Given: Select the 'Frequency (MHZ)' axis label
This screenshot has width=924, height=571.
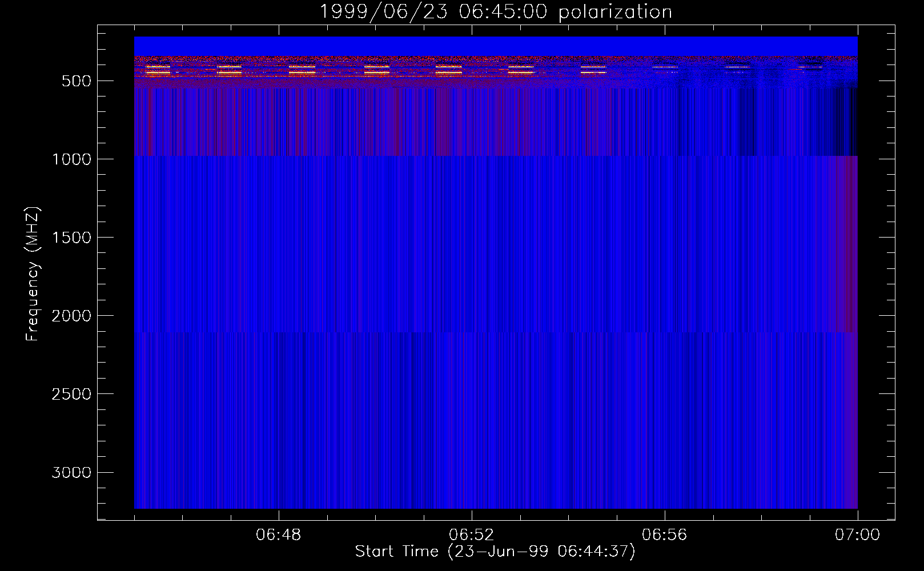Looking at the screenshot, I should click(33, 274).
